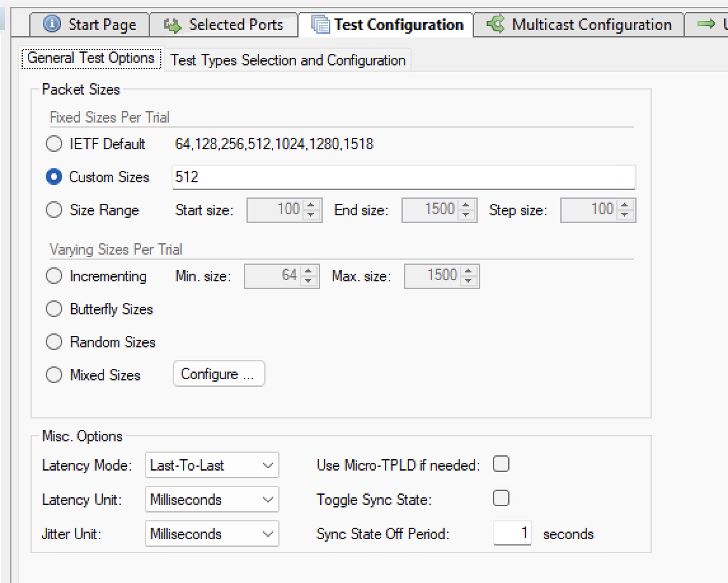Select the Size Range radio option
The width and height of the screenshot is (728, 583).
(54, 210)
